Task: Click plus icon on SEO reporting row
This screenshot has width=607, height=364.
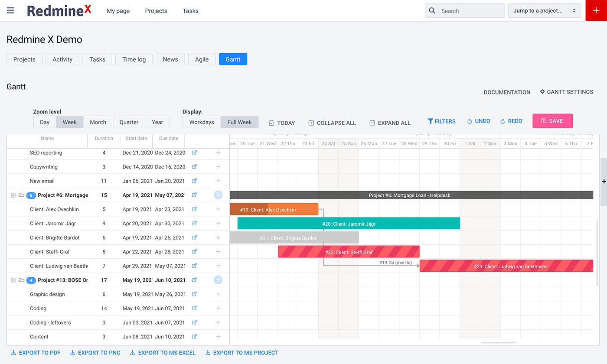Action: pos(218,153)
